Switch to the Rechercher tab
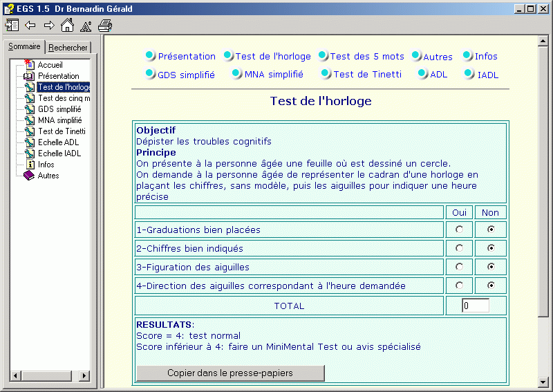 [x=68, y=47]
